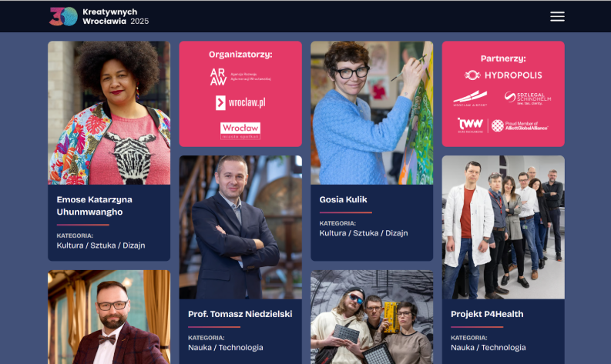611x364 pixels.
Task: Click the Wrocław Airport logo
Action: coord(470,99)
